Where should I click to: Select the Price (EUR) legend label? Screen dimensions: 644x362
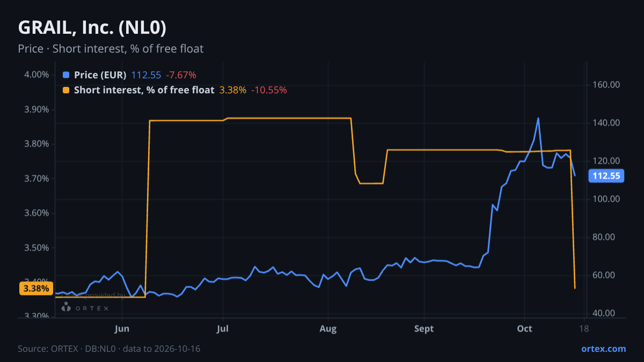coord(100,75)
